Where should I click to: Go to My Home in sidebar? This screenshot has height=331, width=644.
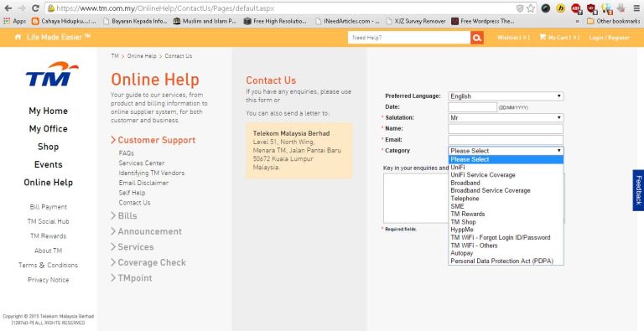(x=48, y=111)
